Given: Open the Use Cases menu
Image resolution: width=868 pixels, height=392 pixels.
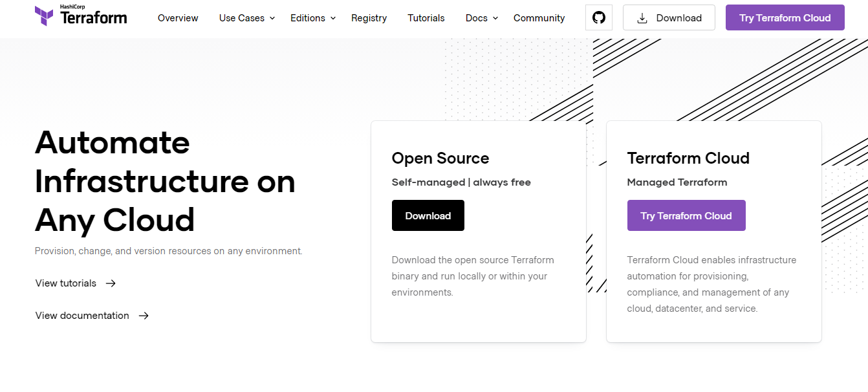Looking at the screenshot, I should (x=247, y=18).
